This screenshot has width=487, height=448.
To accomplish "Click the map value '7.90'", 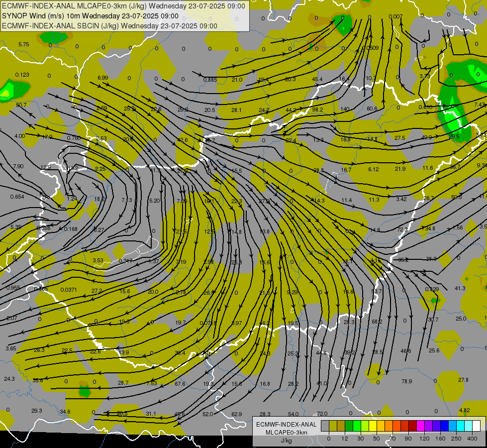I will 18,166.
